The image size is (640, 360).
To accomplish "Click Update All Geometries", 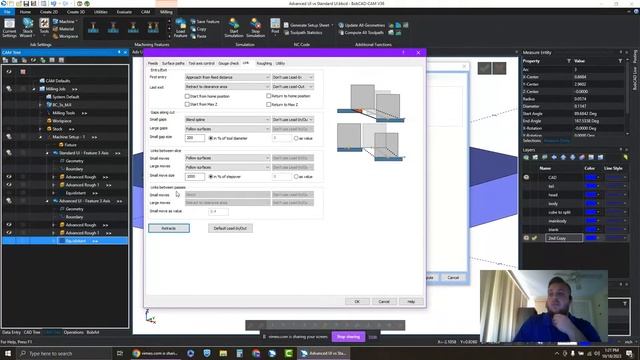I will (362, 25).
